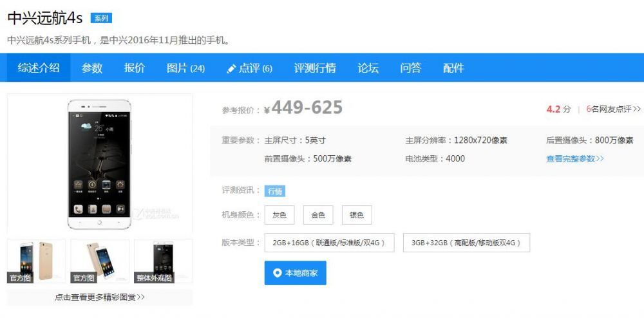
Task: Open the 6名网友点评 reviews link
Action: (613, 109)
